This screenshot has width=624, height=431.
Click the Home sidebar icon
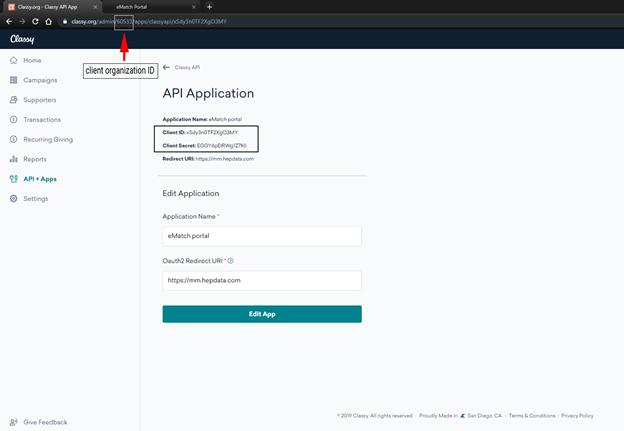pyautogui.click(x=14, y=60)
